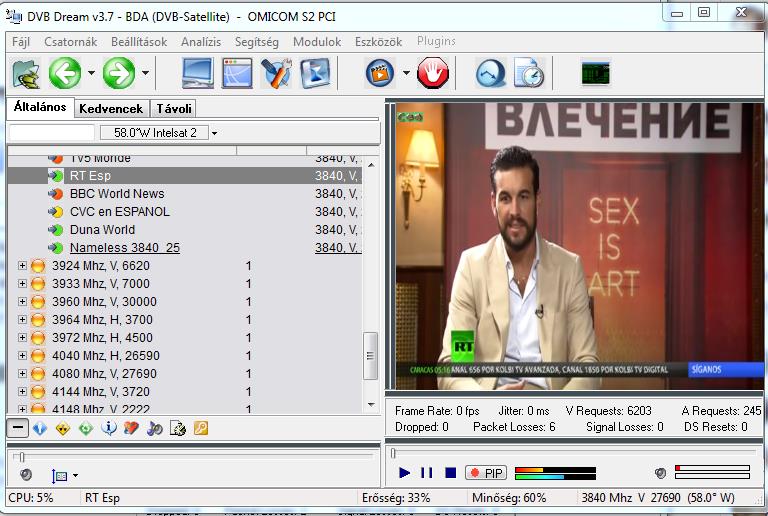Screen dimensions: 768x516
Task: Click the yellow diamond icon below channel list
Action: pos(63,429)
